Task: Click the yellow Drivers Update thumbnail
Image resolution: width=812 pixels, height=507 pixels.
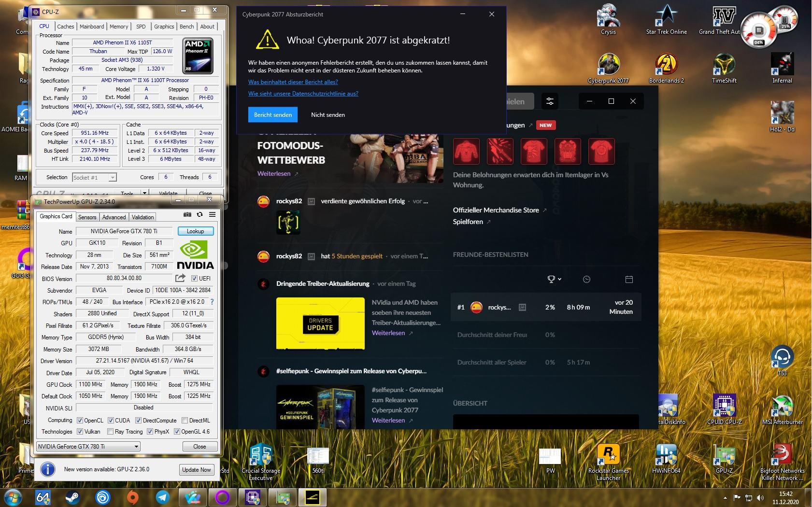Action: 320,323
